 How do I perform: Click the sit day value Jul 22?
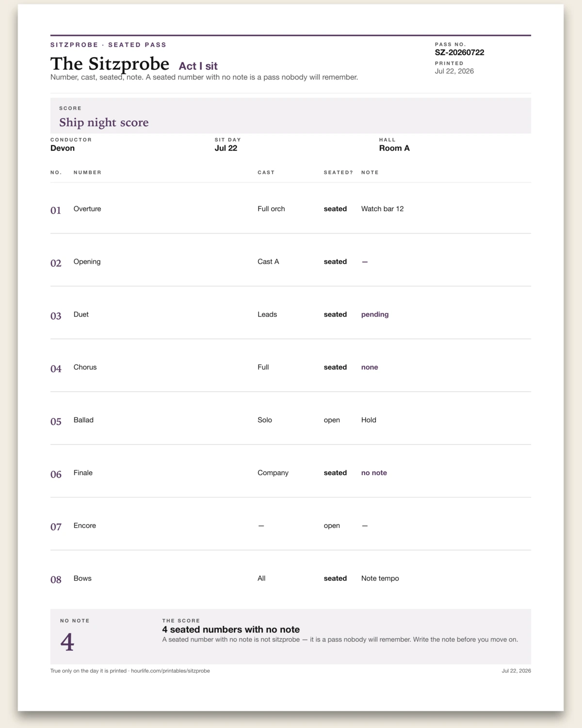tap(226, 148)
